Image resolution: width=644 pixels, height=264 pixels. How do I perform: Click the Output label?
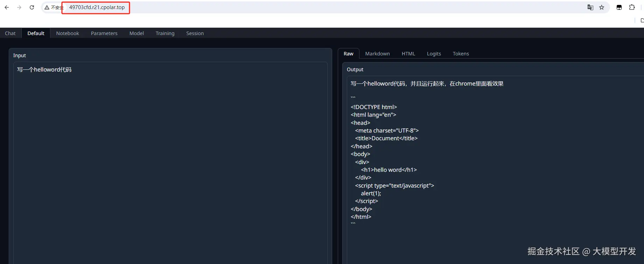[x=355, y=69]
